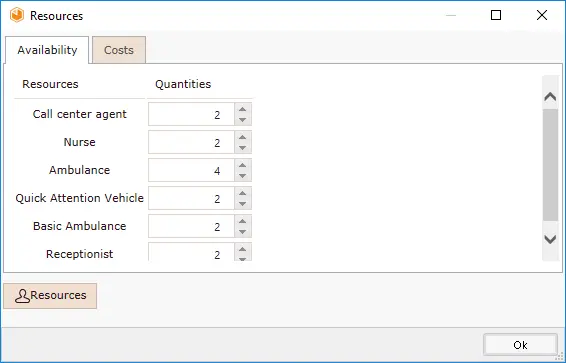Click the Resources button with person icon
The height and width of the screenshot is (363, 566).
[50, 296]
